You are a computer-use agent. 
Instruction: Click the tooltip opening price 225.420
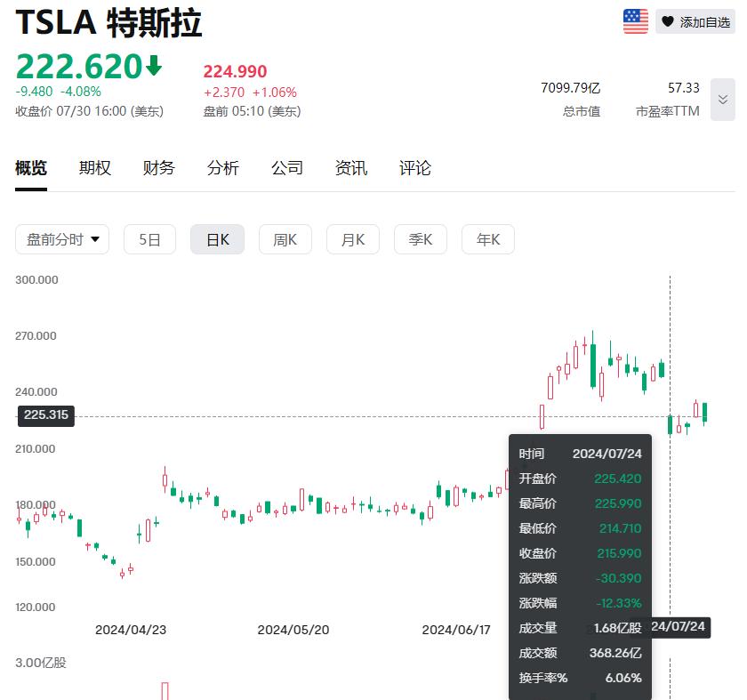[618, 479]
